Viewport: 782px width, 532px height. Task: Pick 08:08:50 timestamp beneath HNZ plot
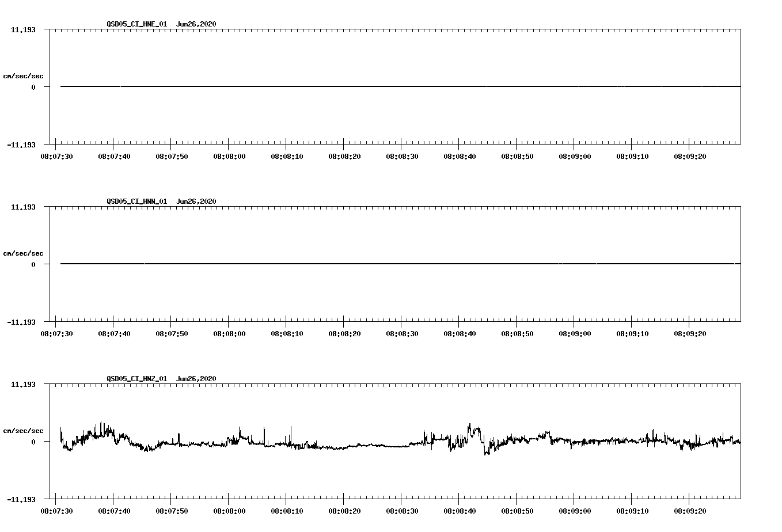(517, 511)
